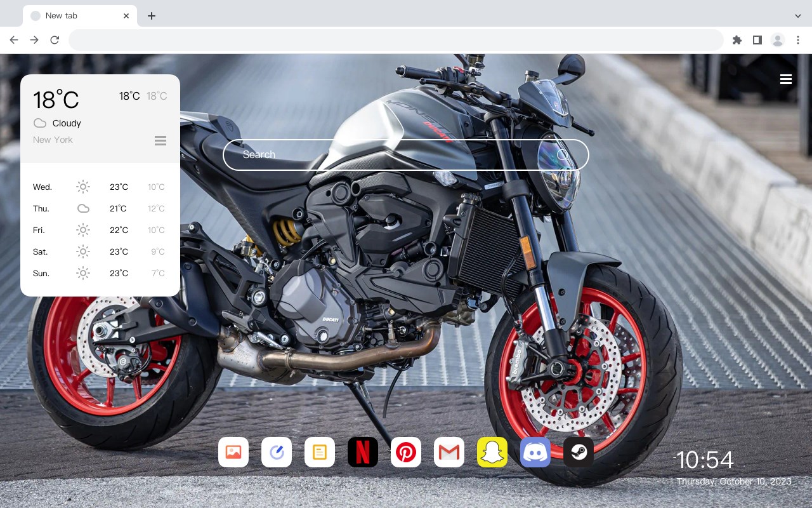Click the large 18°C current temperature
812x508 pixels.
[x=56, y=100]
